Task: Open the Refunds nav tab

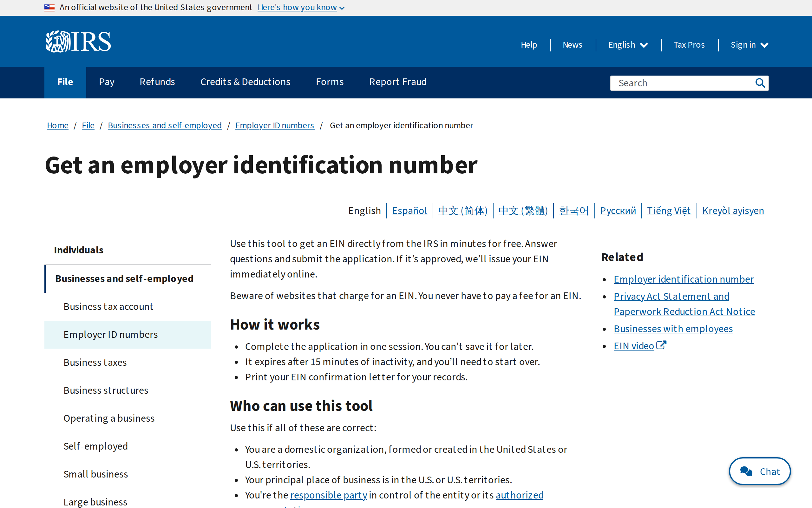Action: click(157, 82)
